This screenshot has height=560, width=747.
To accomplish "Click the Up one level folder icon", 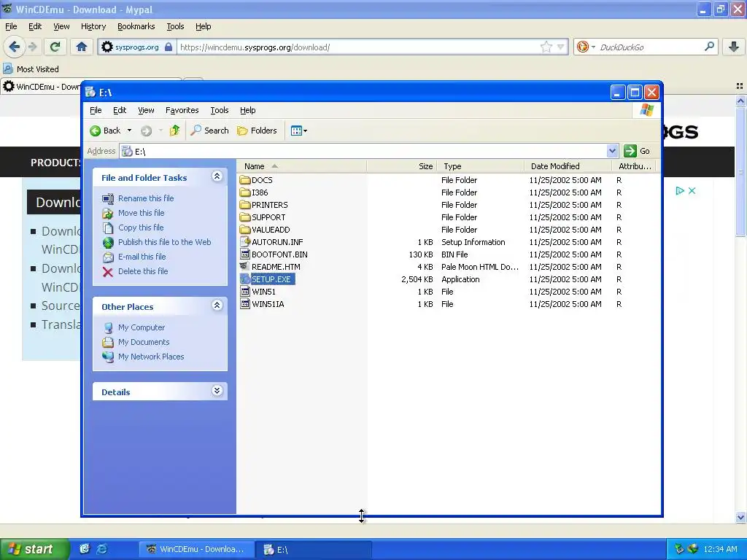I will tap(174, 131).
